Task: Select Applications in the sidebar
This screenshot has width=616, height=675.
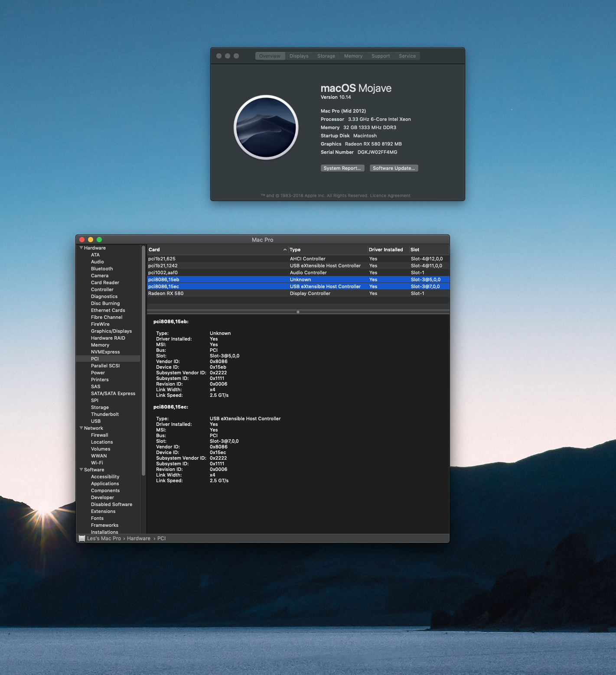Action: tap(105, 484)
